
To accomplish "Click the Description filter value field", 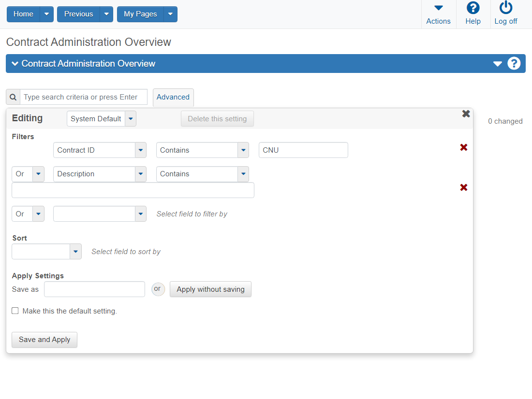I will coord(133,190).
